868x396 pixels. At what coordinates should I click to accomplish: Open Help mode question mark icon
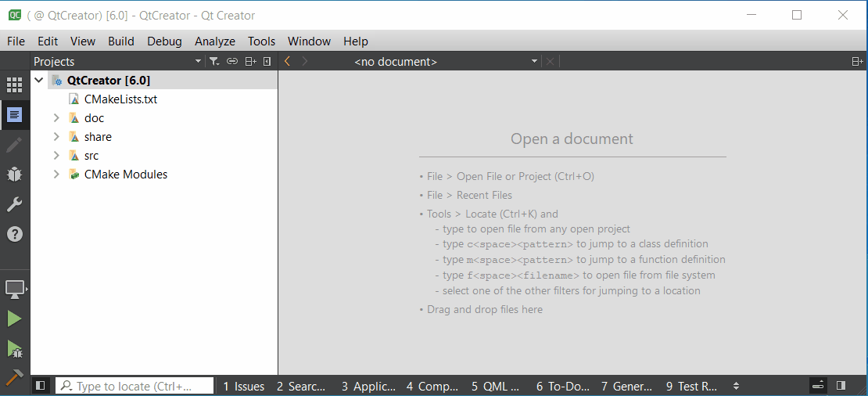(x=14, y=234)
